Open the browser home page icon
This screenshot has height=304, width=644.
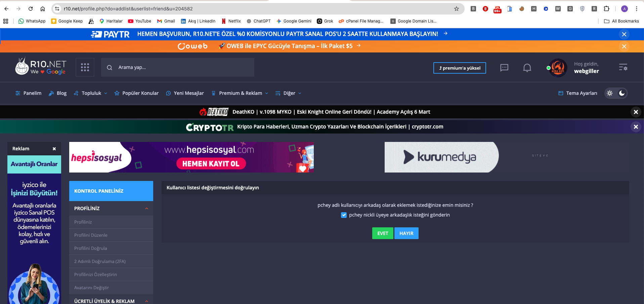point(43,9)
